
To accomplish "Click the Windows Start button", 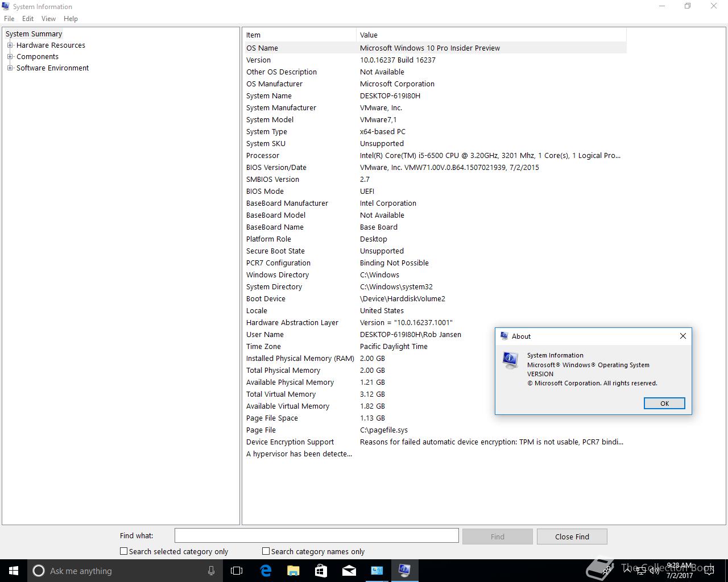I will click(x=14, y=571).
